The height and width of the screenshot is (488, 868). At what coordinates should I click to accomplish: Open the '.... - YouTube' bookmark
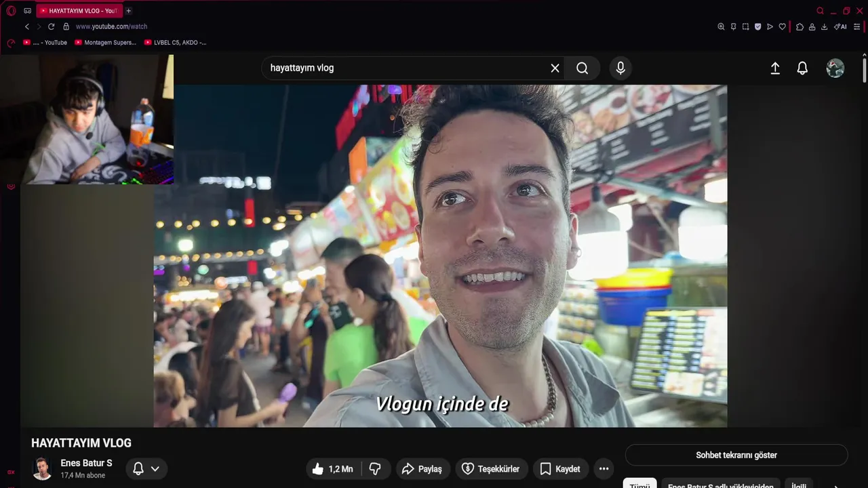point(45,43)
